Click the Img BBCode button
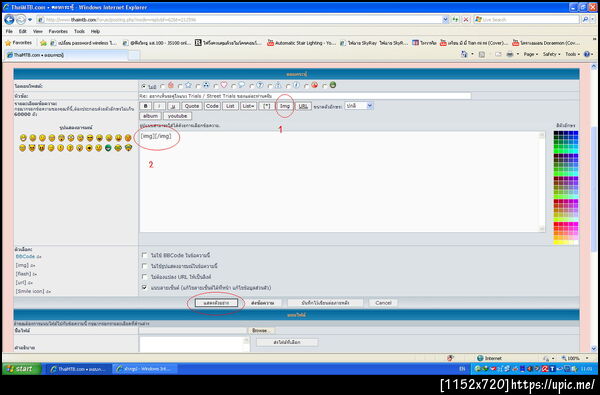Viewport: 600px width, 395px height. point(285,106)
